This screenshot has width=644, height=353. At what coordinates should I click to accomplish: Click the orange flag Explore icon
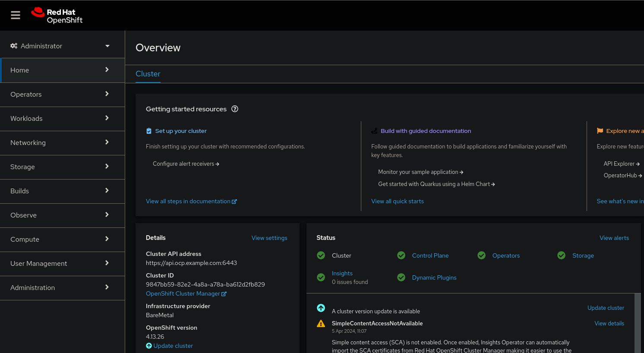pyautogui.click(x=600, y=131)
